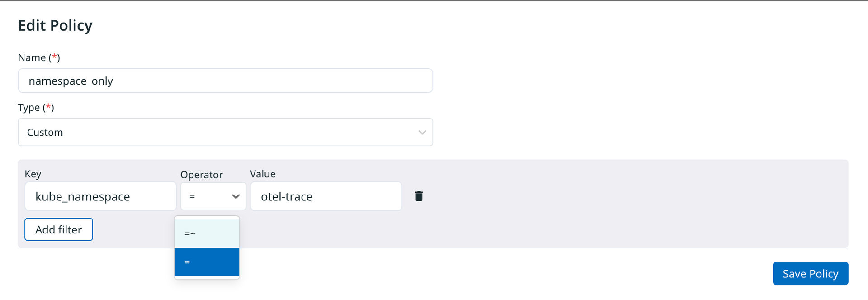Click the Edit Policy heading
The height and width of the screenshot is (300, 868).
click(x=55, y=26)
